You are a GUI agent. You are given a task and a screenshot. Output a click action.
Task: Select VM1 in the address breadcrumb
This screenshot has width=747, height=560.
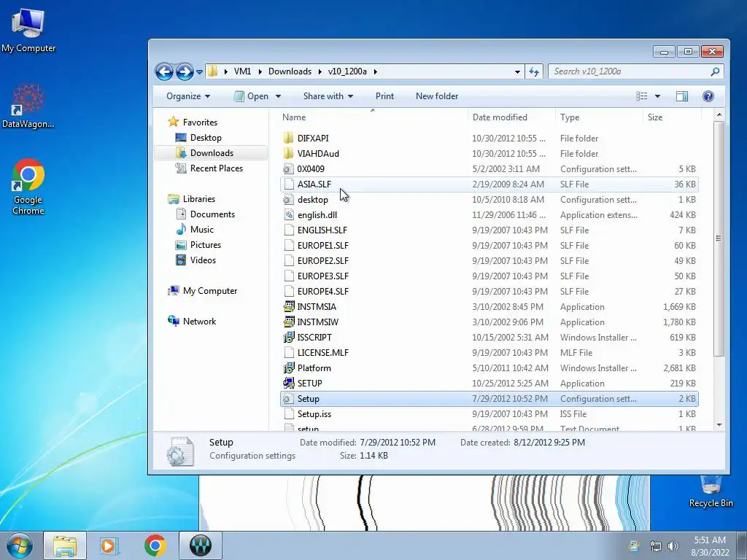[242, 71]
